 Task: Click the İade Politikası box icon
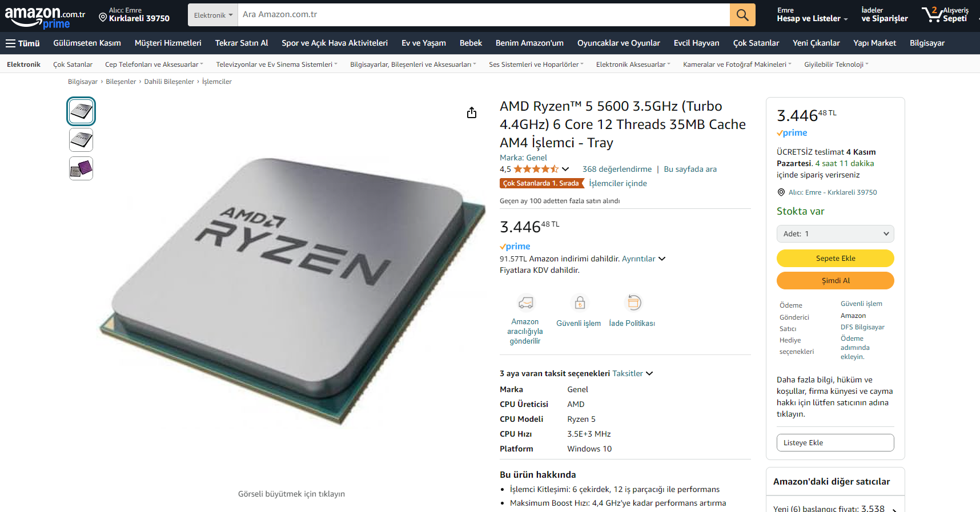[x=634, y=303]
